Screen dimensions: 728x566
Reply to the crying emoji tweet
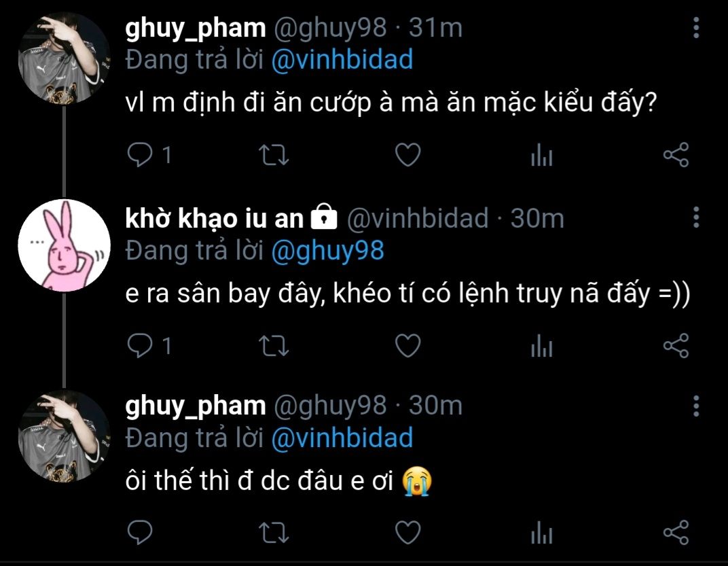pos(141,532)
